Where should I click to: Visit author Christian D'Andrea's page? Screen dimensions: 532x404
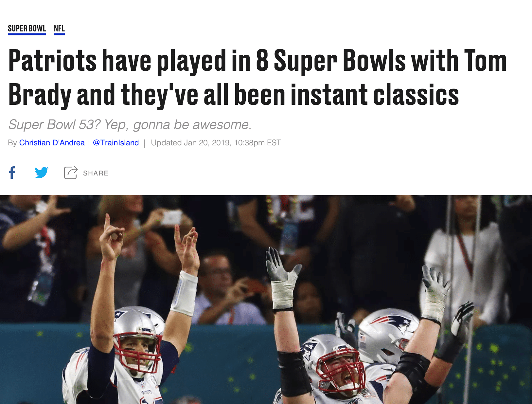(x=52, y=143)
